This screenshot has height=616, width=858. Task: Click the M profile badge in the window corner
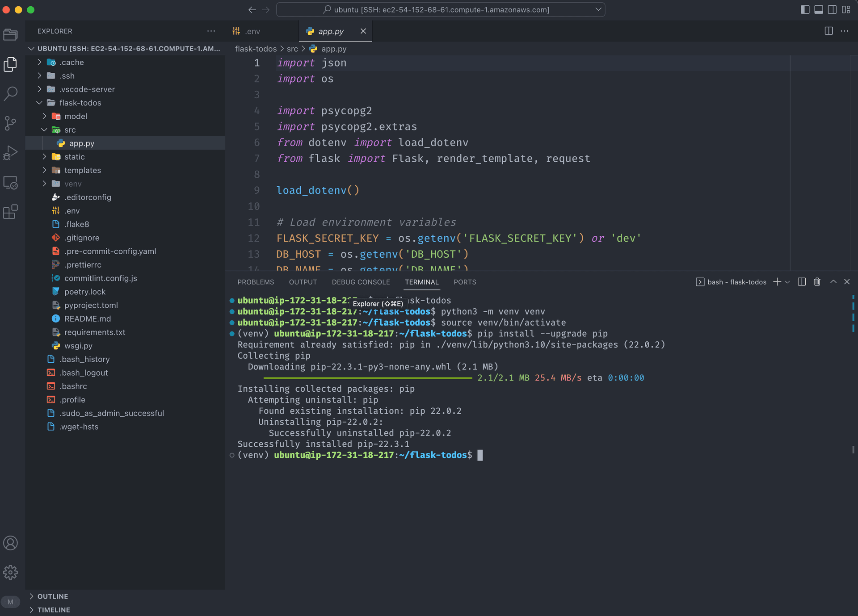(x=10, y=602)
